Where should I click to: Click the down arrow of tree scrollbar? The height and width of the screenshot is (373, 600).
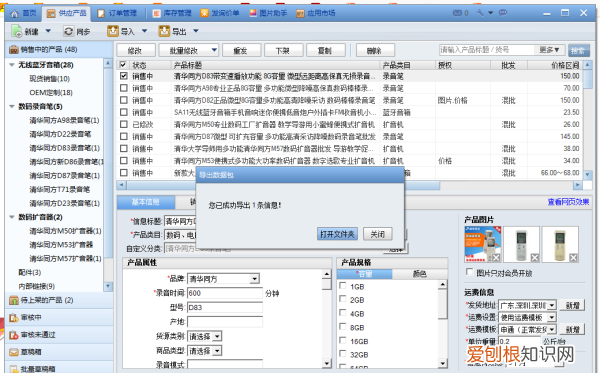point(108,286)
